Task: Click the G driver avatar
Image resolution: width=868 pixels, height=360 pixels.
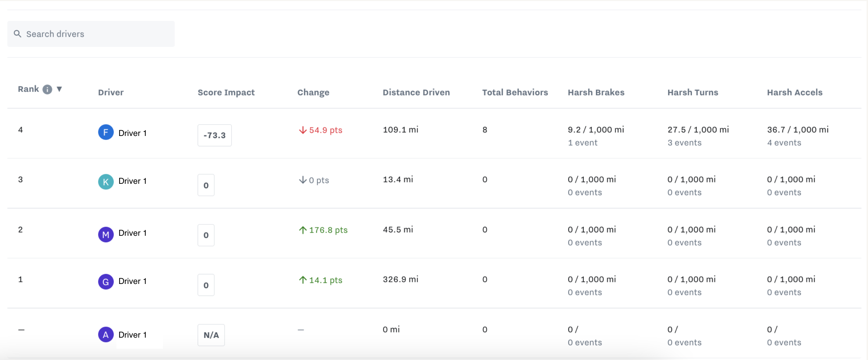Action: click(106, 282)
